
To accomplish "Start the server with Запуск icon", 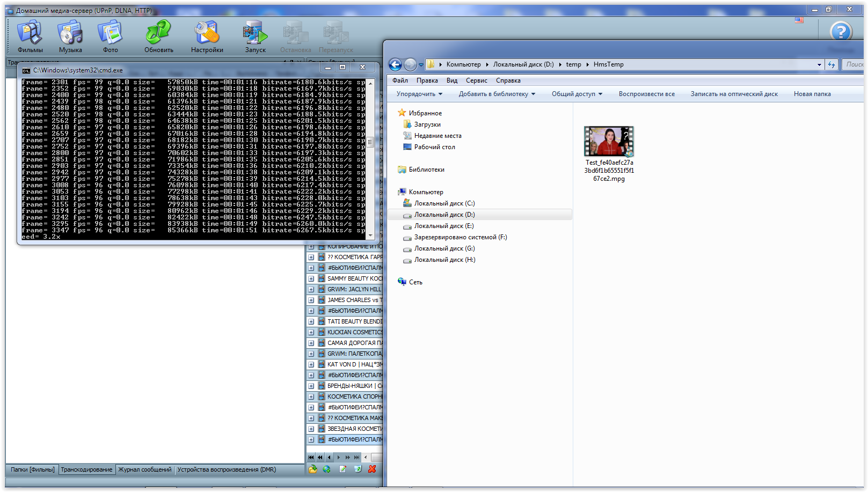I will 256,34.
